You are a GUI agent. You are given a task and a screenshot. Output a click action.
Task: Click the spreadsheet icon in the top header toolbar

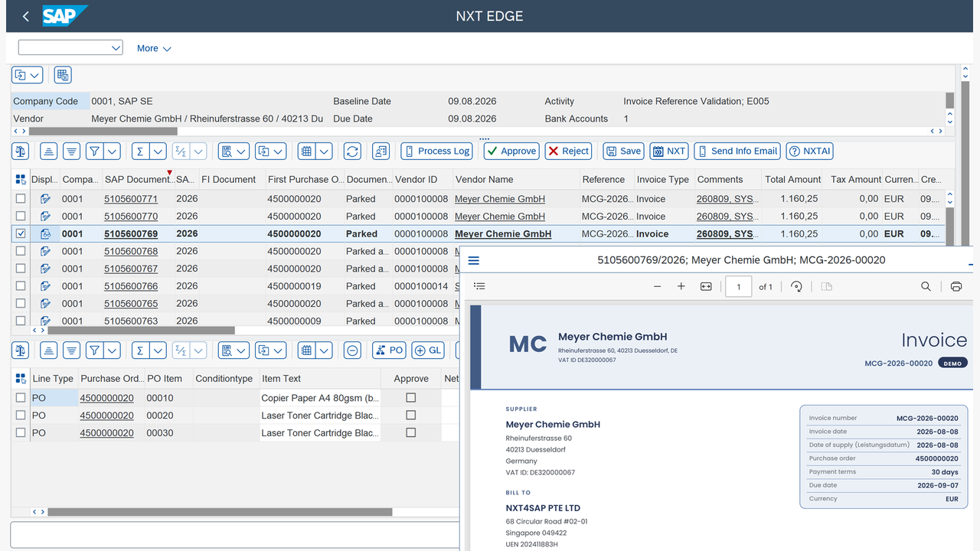[x=63, y=75]
